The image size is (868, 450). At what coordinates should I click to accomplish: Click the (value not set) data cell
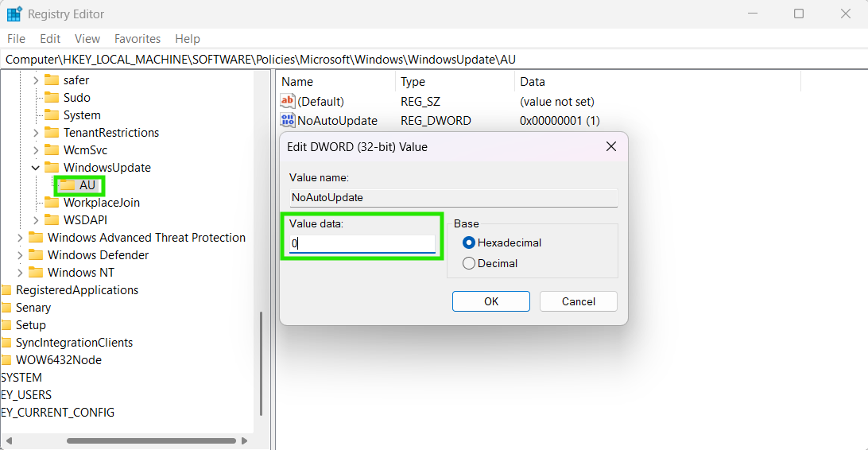557,102
